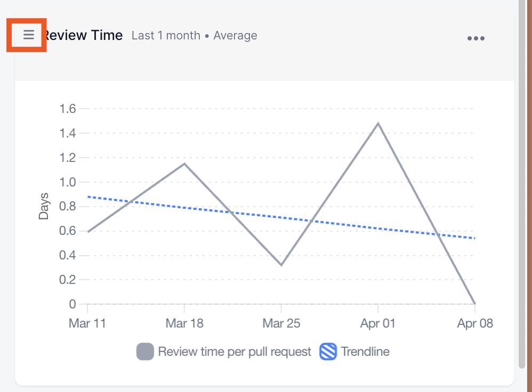Select the Apr 01 peak data point
Screen dimensions: 532x392
click(x=378, y=124)
